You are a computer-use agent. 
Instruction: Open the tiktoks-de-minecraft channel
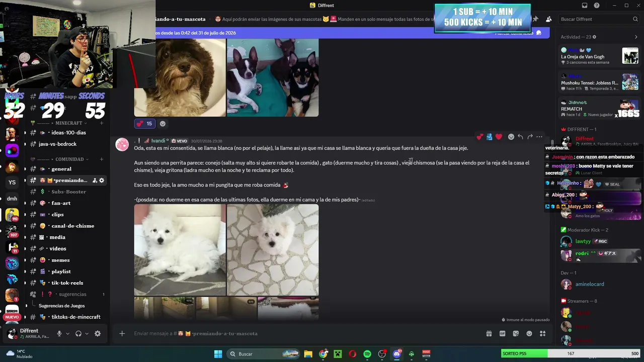[67, 317]
